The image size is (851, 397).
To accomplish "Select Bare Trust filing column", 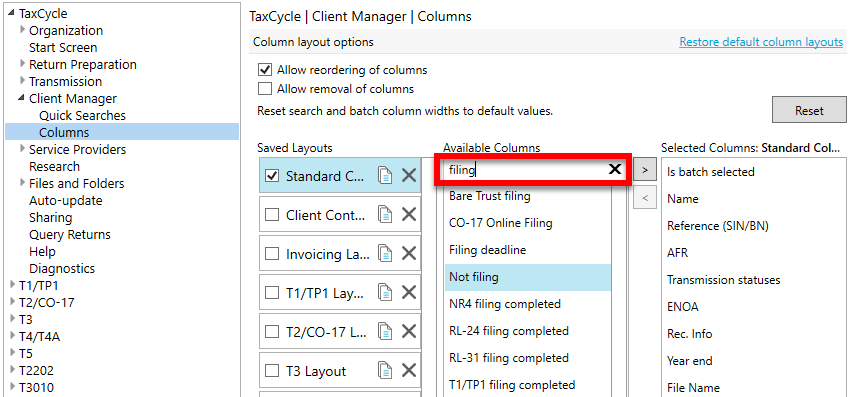I will tap(528, 196).
